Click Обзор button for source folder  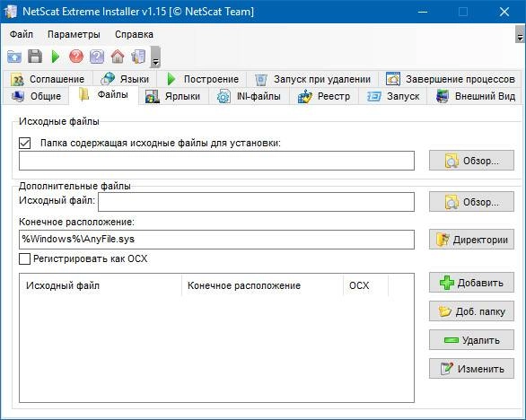[x=471, y=161]
